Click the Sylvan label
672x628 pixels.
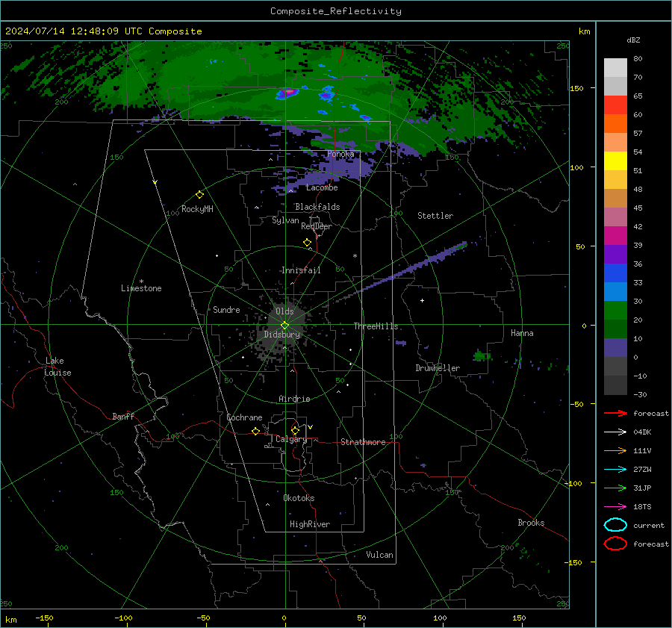(x=285, y=220)
